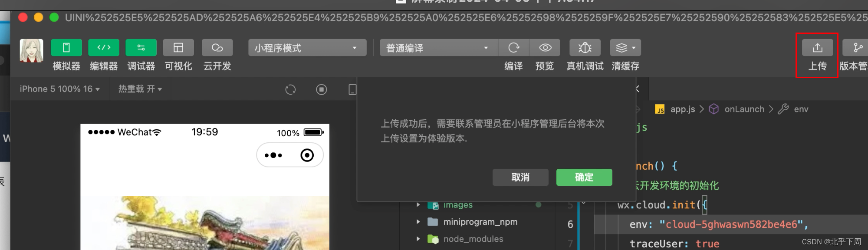Open the 普通编译 compile mode dropdown
The image size is (868, 250).
[x=438, y=48]
